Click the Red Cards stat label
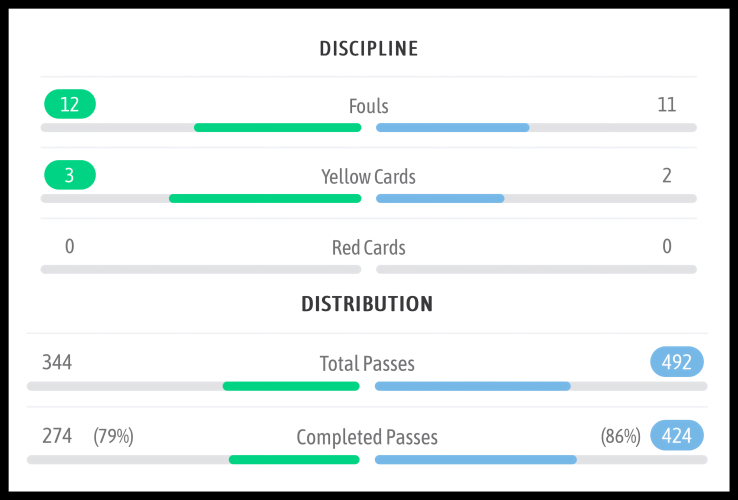Screen dimensions: 738x500 coord(368,247)
